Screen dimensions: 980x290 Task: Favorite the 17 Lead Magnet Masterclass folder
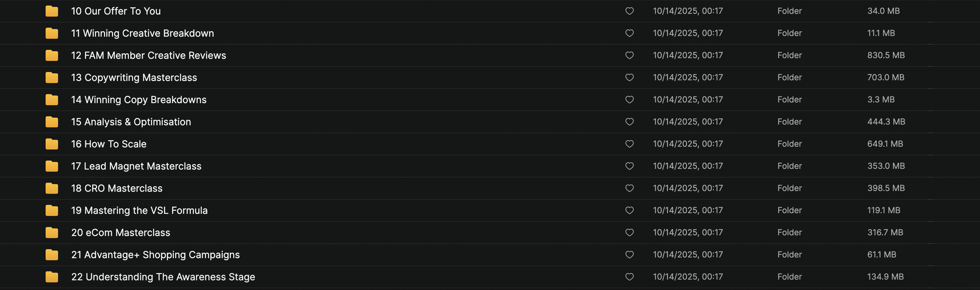pyautogui.click(x=629, y=166)
